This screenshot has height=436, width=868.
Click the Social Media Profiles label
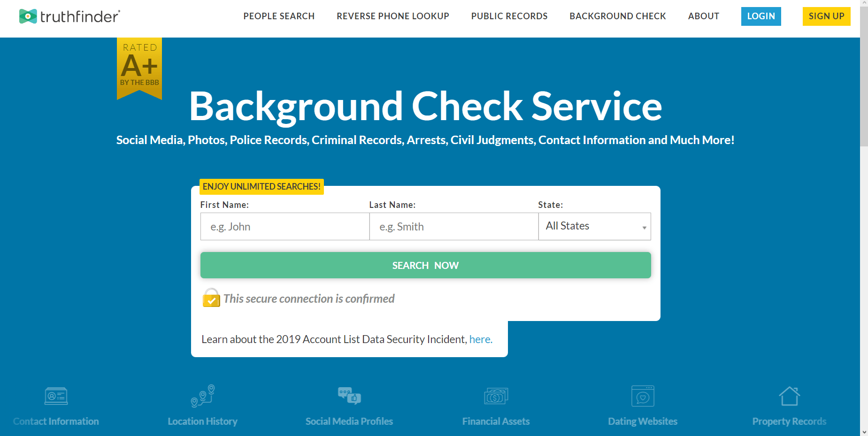click(x=349, y=421)
